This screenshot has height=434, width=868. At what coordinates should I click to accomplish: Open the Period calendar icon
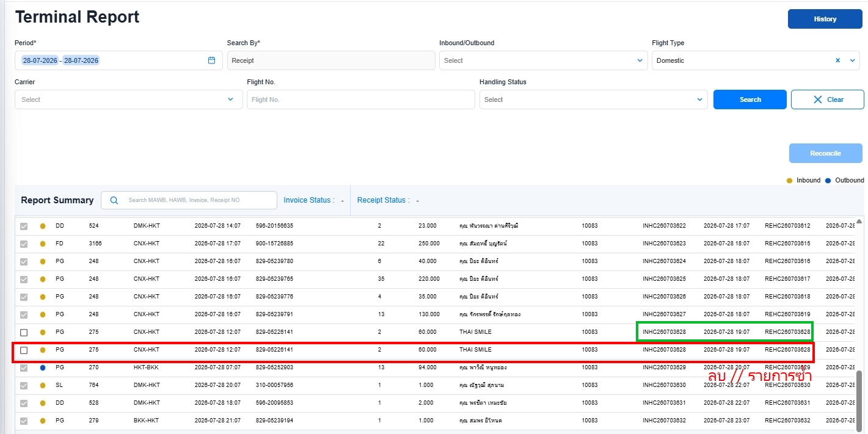pyautogui.click(x=212, y=60)
